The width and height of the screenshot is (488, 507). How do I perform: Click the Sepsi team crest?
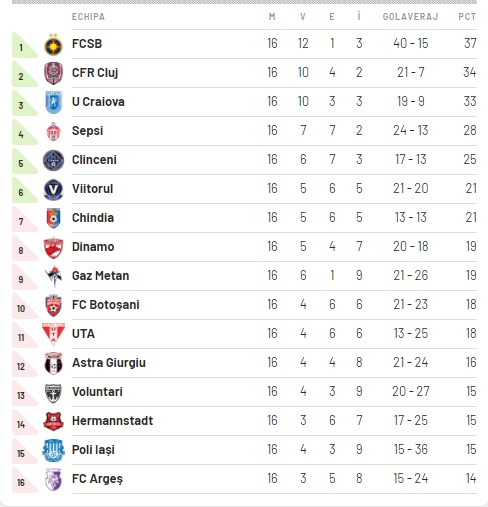53,131
